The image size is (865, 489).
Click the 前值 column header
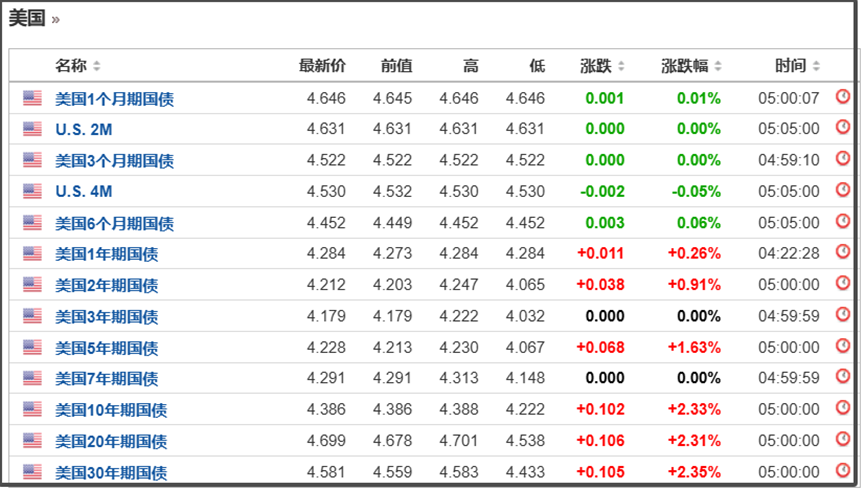[x=396, y=66]
